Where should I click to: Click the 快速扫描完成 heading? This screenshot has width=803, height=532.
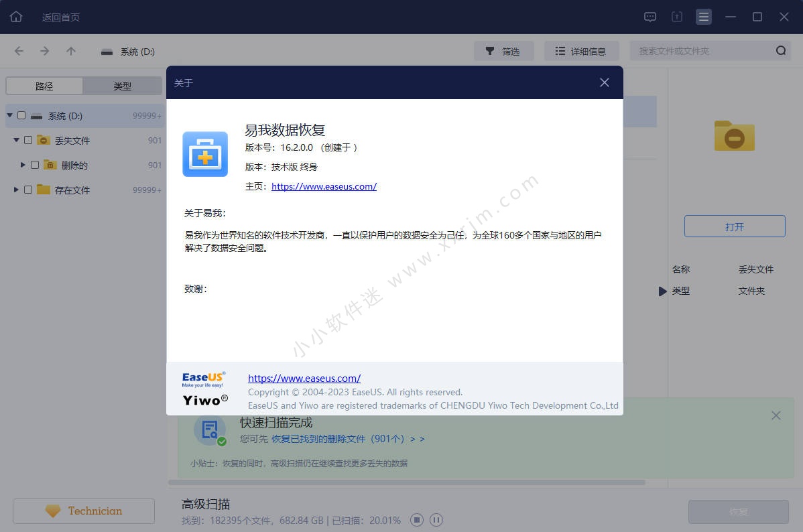(x=276, y=422)
